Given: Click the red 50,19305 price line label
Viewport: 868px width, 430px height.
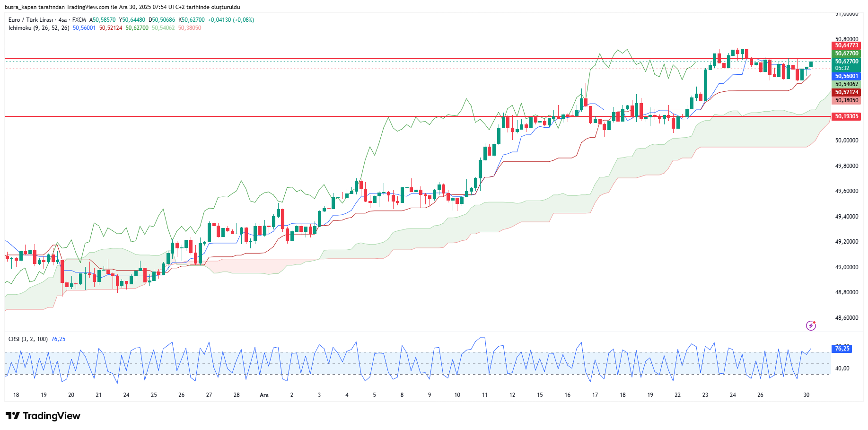Looking at the screenshot, I should click(846, 116).
